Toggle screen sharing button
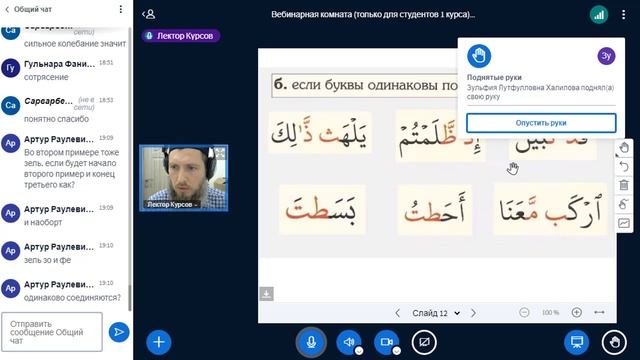The height and width of the screenshot is (360, 640). click(424, 342)
